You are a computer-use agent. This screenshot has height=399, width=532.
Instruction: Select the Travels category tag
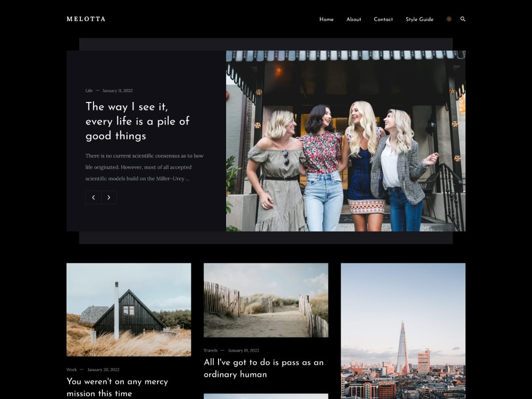pyautogui.click(x=210, y=351)
